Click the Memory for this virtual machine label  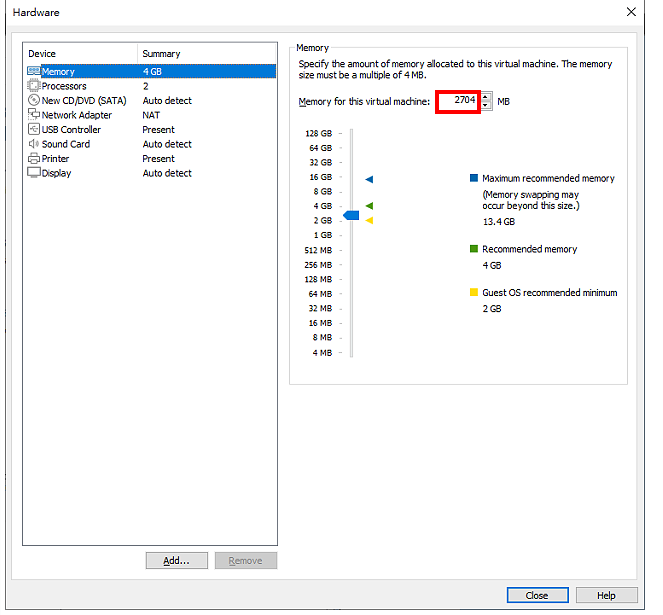(x=364, y=102)
